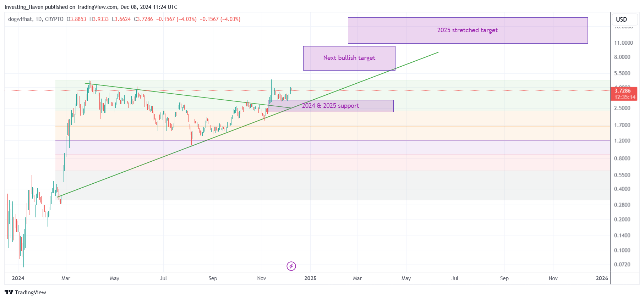The image size is (644, 300).
Task: Click the 1.7000 price axis label
Action: pyautogui.click(x=622, y=125)
